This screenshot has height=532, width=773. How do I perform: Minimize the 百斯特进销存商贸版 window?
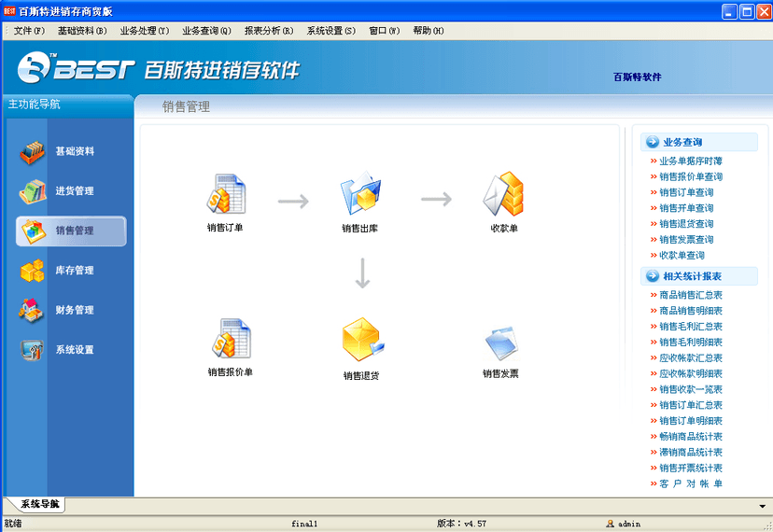tap(730, 11)
